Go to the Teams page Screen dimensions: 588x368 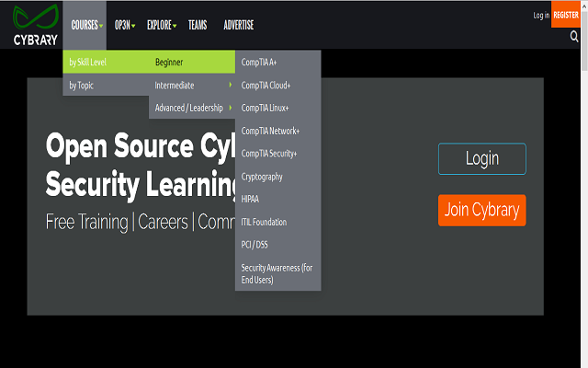coord(198,25)
